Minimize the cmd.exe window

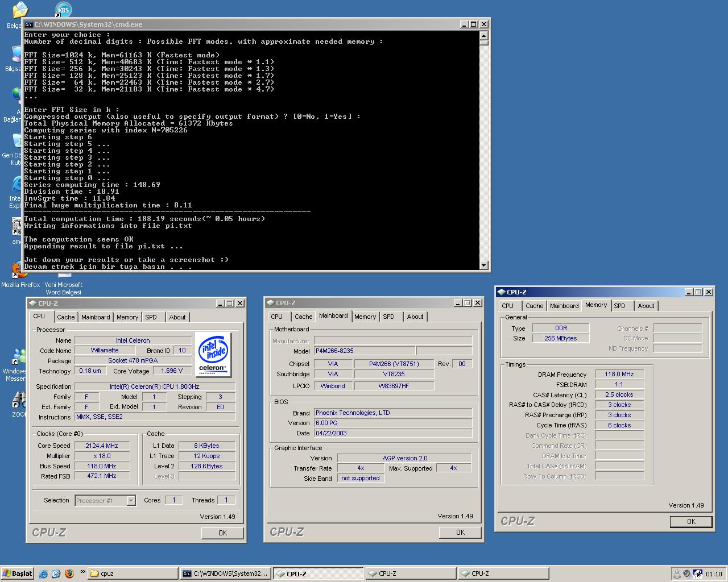pyautogui.click(x=464, y=24)
